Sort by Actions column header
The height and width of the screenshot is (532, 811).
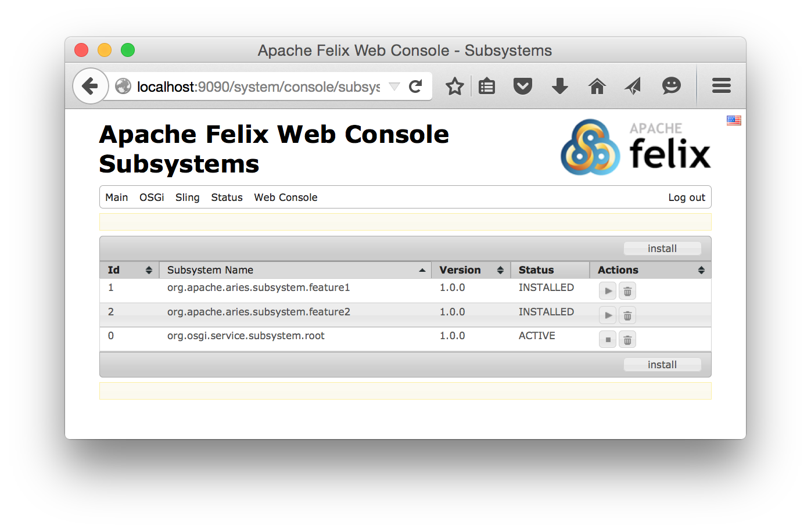click(x=651, y=270)
